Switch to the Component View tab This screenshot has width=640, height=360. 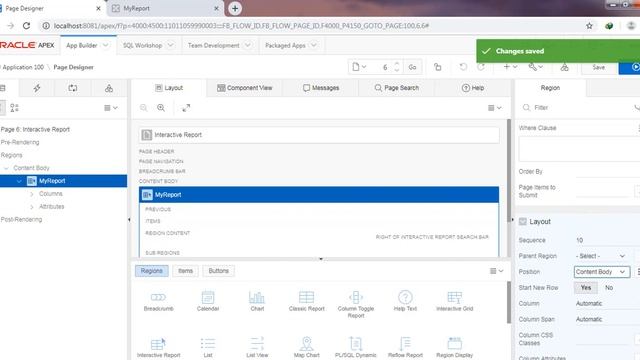point(244,88)
